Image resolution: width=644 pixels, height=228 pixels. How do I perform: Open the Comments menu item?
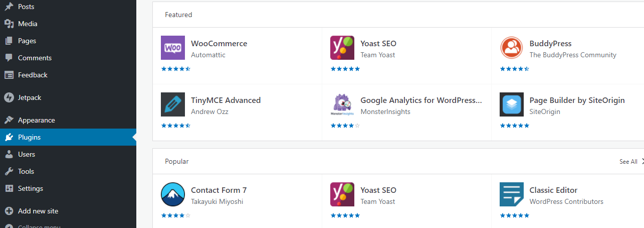tap(35, 58)
